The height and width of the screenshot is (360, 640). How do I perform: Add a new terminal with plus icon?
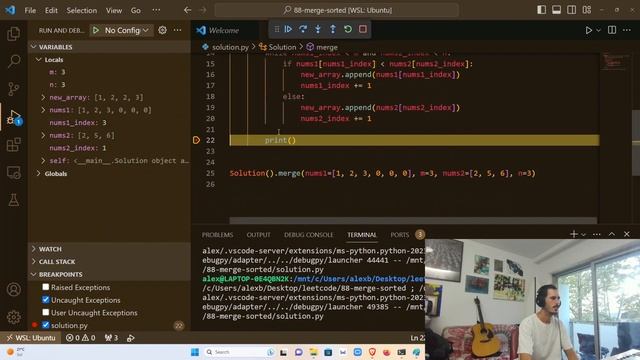[573, 234]
